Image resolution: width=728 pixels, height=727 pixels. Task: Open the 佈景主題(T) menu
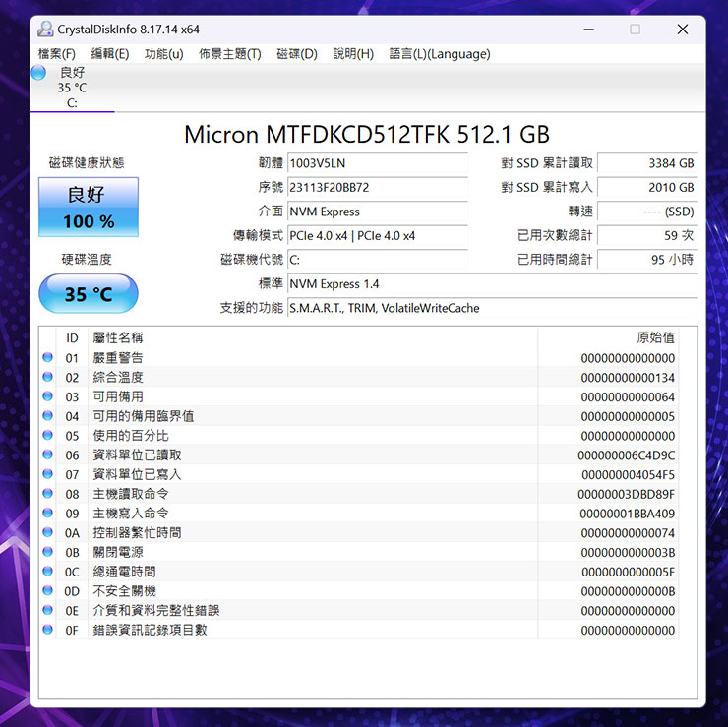(x=230, y=54)
